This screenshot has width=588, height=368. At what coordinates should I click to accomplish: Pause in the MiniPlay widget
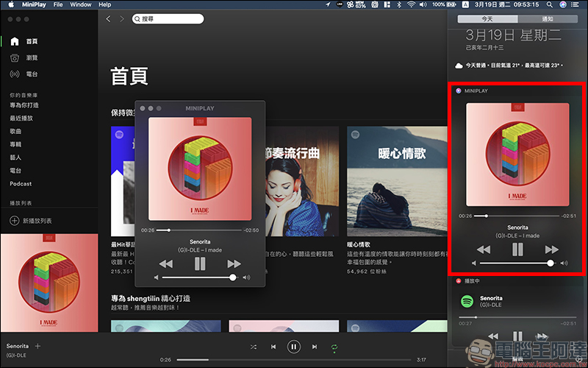click(517, 250)
